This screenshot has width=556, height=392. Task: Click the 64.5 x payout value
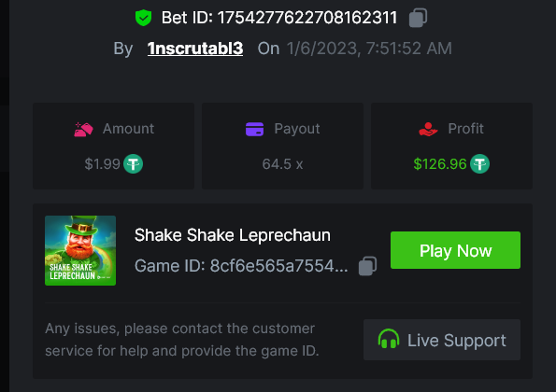coord(282,164)
